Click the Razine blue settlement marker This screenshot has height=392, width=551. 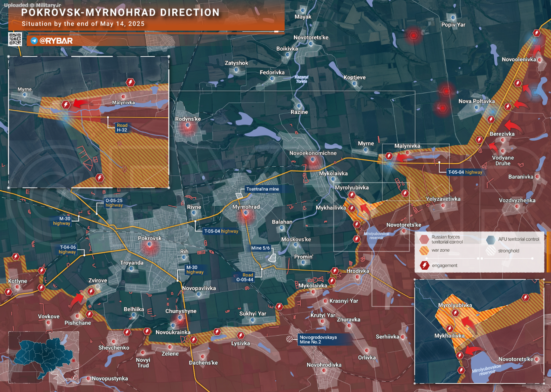pos(300,106)
